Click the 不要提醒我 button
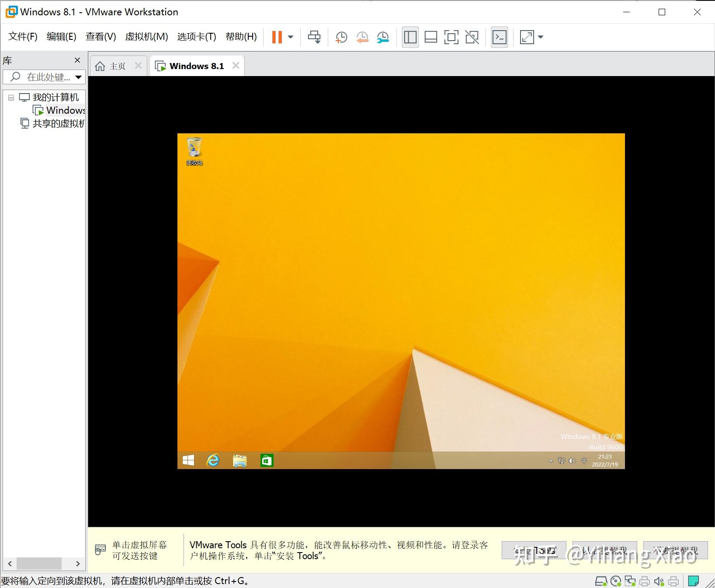 click(676, 550)
